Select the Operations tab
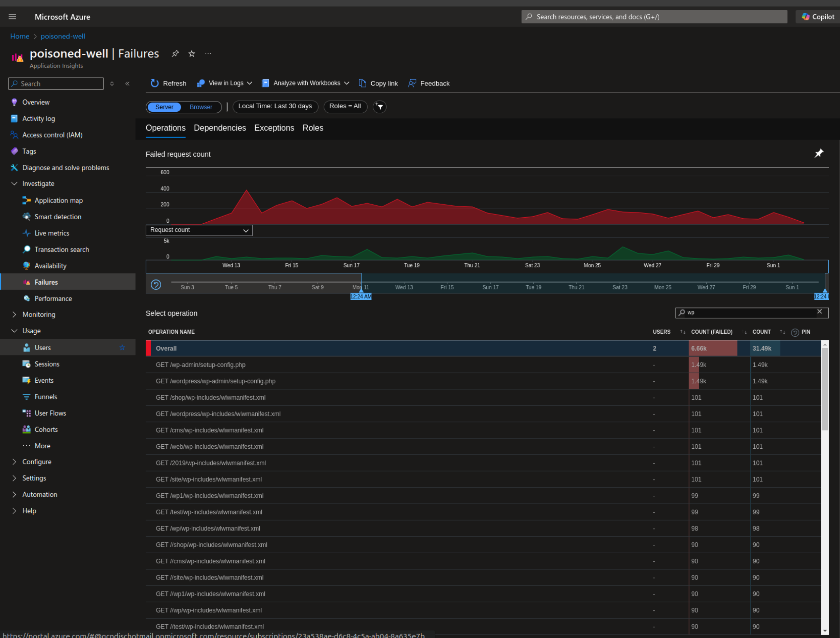The image size is (840, 638). (x=165, y=128)
